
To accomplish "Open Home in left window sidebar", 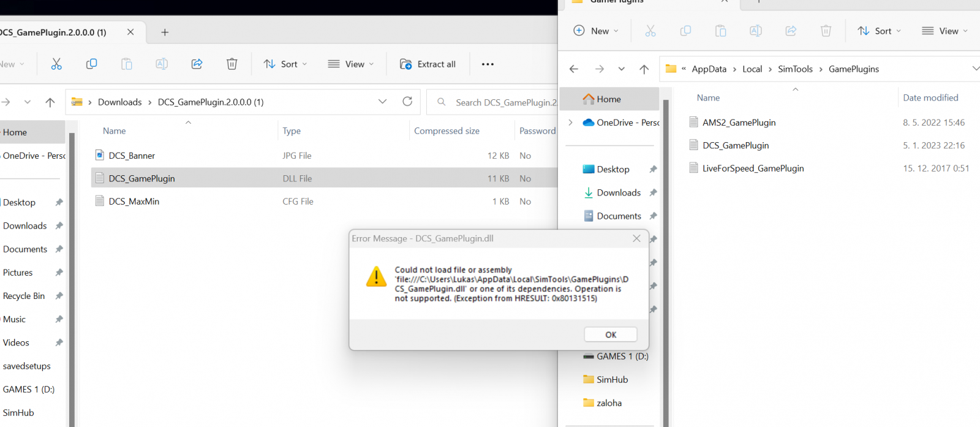I will [15, 132].
